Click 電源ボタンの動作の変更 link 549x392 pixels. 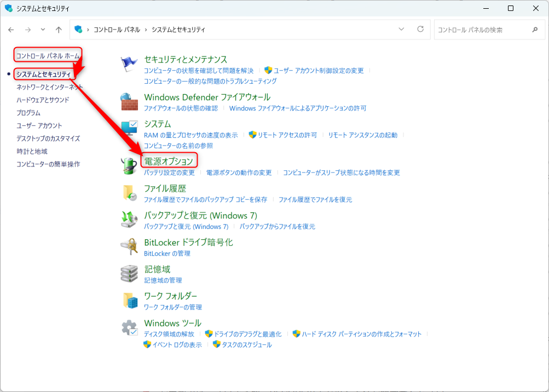pyautogui.click(x=239, y=172)
